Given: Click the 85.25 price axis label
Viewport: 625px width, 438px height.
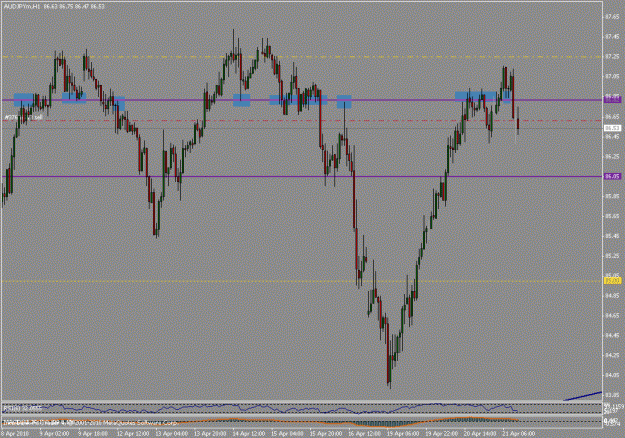Looking at the screenshot, I should pos(612,256).
